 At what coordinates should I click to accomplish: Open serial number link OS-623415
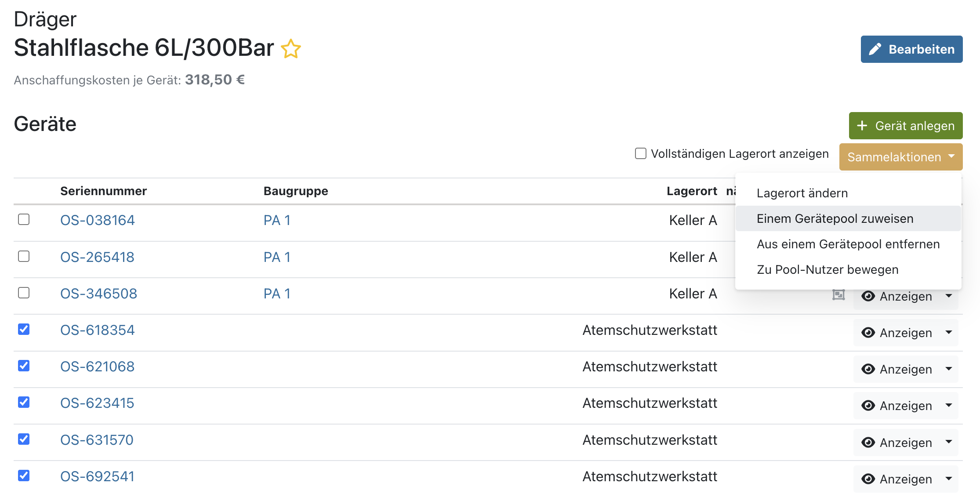[97, 403]
